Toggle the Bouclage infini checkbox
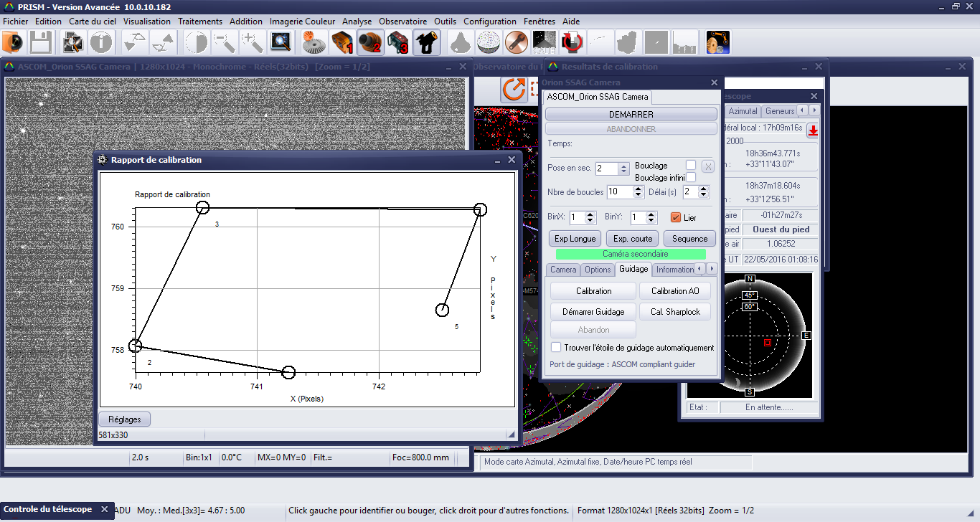 (691, 177)
